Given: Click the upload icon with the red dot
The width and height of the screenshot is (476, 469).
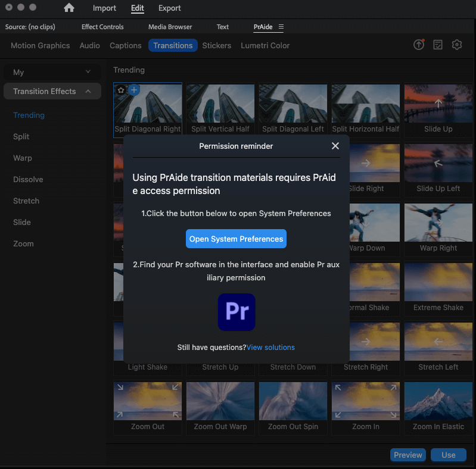Looking at the screenshot, I should 419,45.
